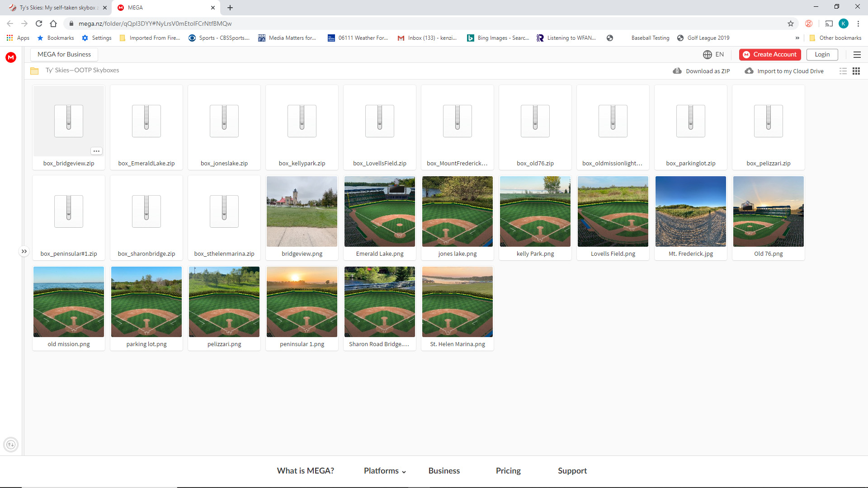Image resolution: width=868 pixels, height=488 pixels.
Task: Click the red MEGA logo icon
Action: click(11, 57)
